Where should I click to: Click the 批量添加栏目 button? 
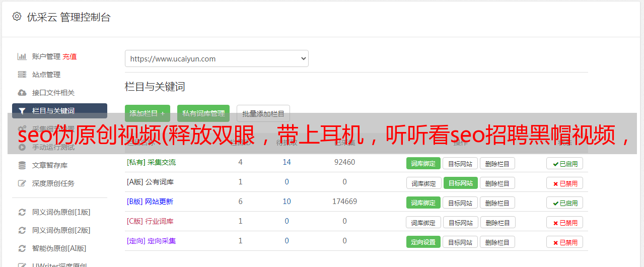coord(263,113)
